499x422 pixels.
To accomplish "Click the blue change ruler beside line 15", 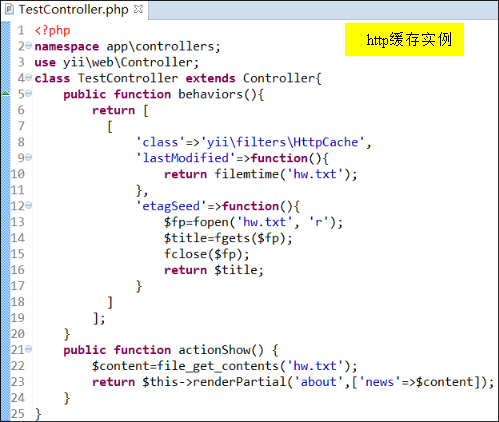I will [x=6, y=254].
